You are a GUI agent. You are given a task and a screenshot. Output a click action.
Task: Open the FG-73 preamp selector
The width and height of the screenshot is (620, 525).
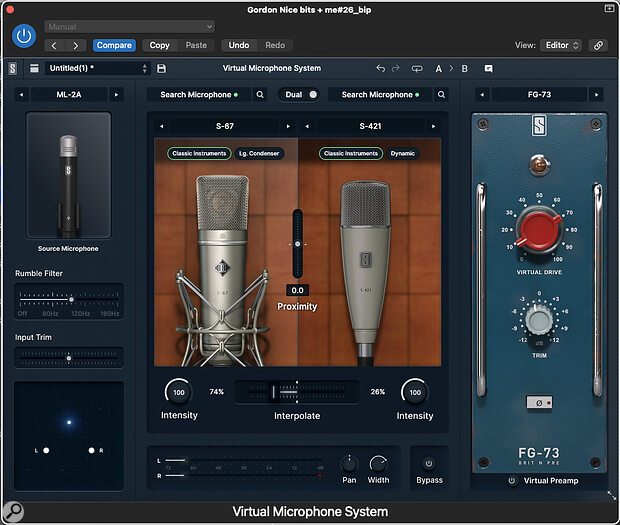point(539,95)
